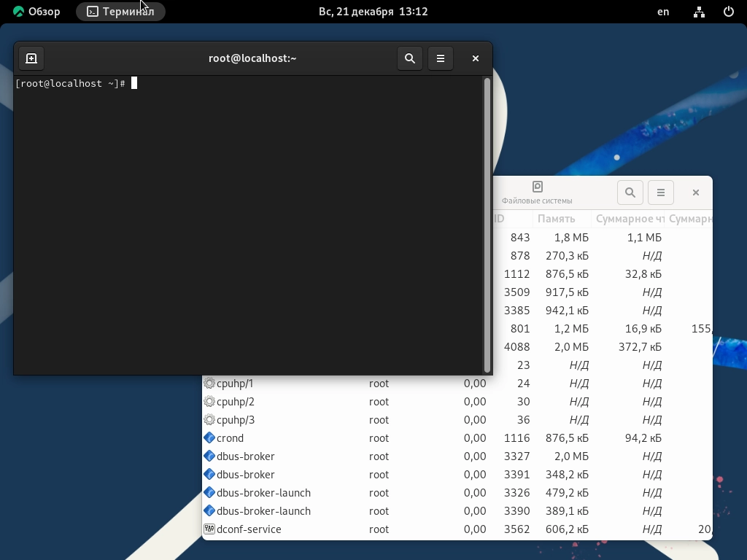Switch keyboard layout via en indicator

pyautogui.click(x=663, y=12)
